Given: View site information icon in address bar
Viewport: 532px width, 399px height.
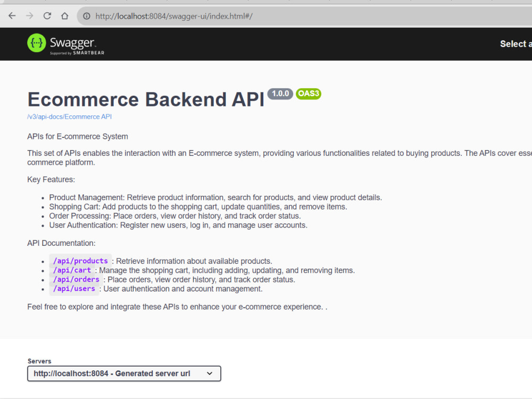Looking at the screenshot, I should click(x=87, y=16).
